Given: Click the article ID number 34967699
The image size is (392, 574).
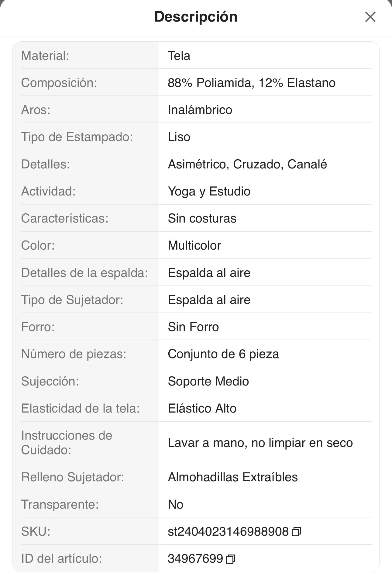Looking at the screenshot, I should click(195, 558).
